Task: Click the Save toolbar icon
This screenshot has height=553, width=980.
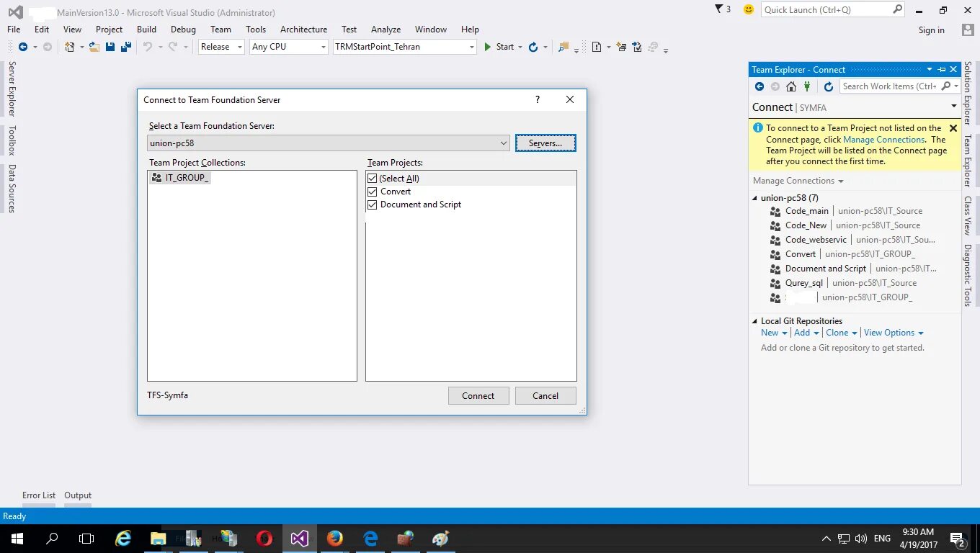Action: tap(110, 47)
